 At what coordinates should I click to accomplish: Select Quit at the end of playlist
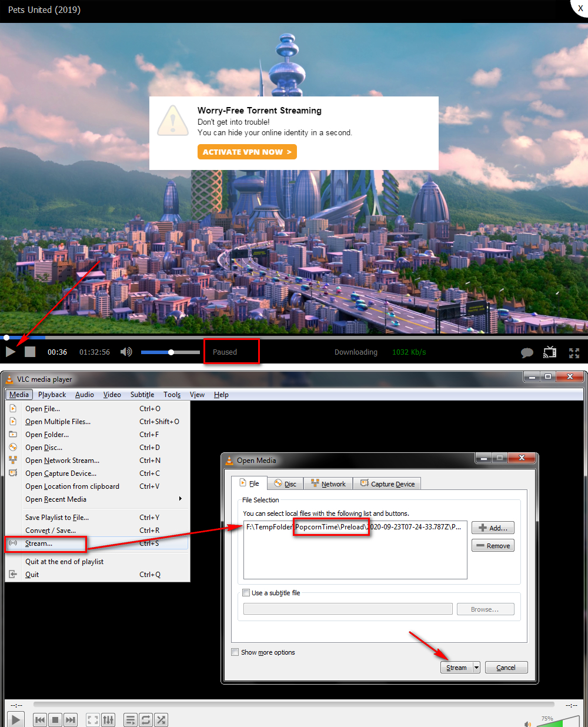click(98, 562)
